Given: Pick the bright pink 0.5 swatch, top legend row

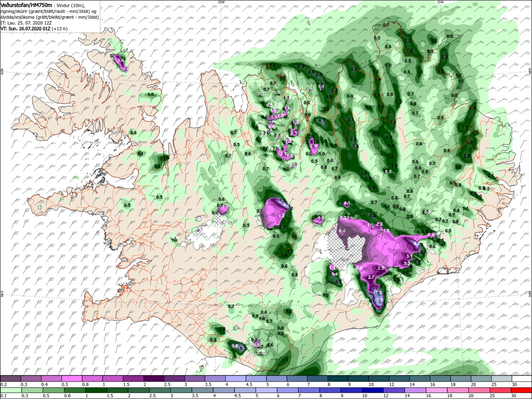Looking at the screenshot, I should click(72, 379).
